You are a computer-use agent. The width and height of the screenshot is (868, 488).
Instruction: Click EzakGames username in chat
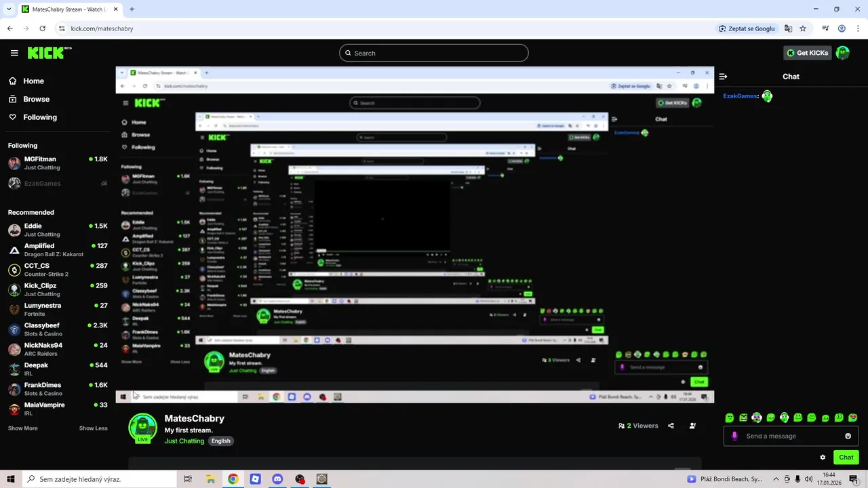click(740, 96)
